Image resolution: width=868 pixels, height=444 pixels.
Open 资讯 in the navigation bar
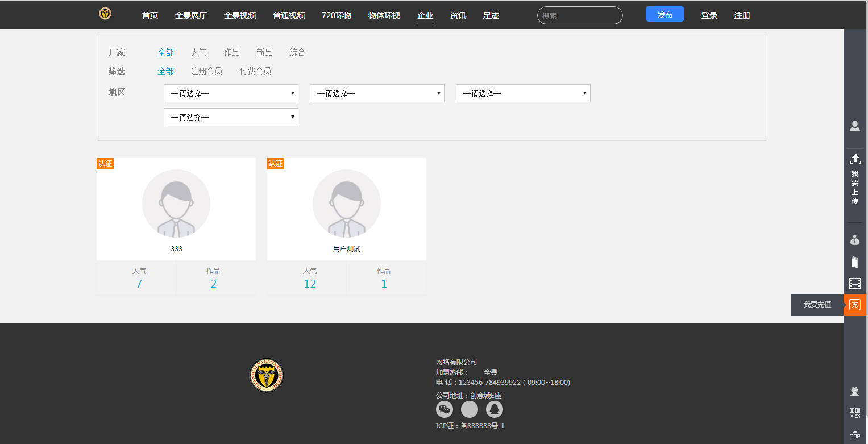[458, 15]
